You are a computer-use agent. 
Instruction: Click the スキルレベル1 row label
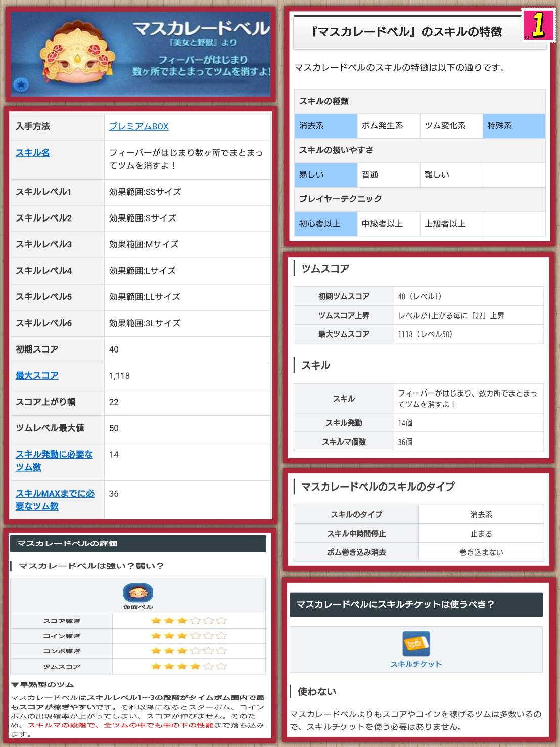(43, 192)
